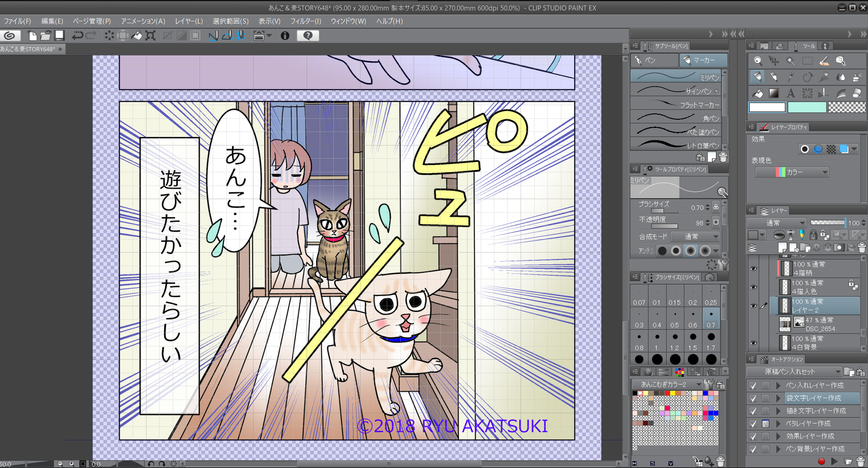Viewport: 868px width, 468px height.
Task: Adjust the layer opacity slider
Action: click(828, 223)
